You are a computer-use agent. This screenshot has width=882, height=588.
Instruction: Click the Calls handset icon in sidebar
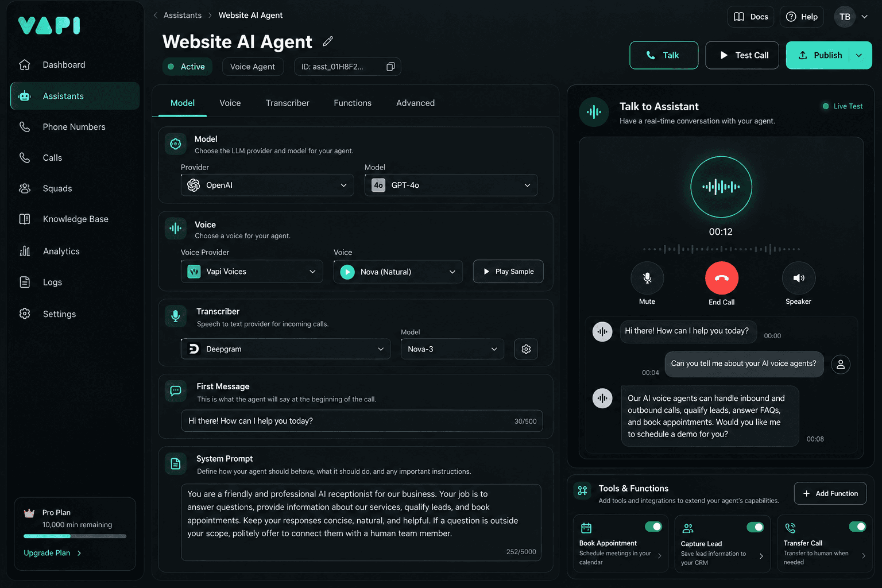tap(25, 157)
